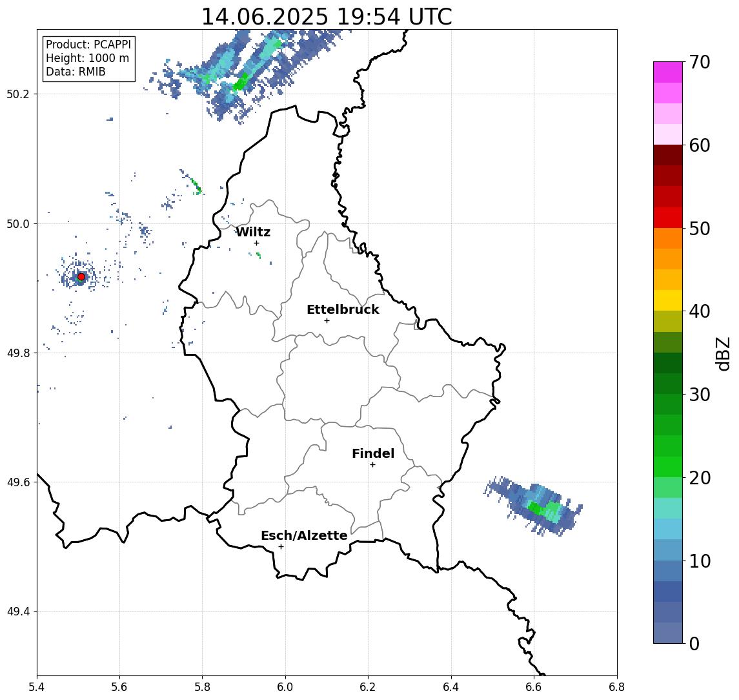Click the title 14.06.2025 19:54 UTC
This screenshot has width=739, height=700.
click(327, 17)
